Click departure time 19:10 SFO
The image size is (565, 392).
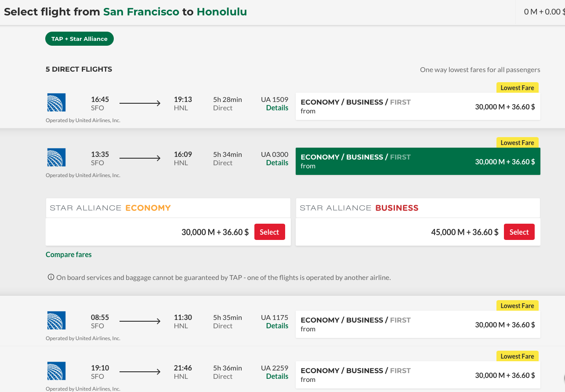tap(100, 372)
